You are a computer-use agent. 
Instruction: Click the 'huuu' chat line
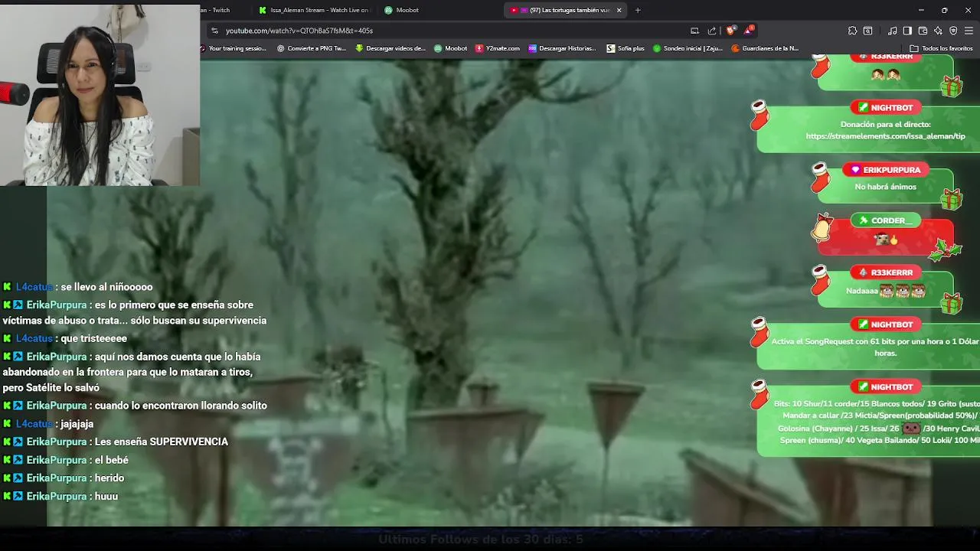tap(106, 497)
